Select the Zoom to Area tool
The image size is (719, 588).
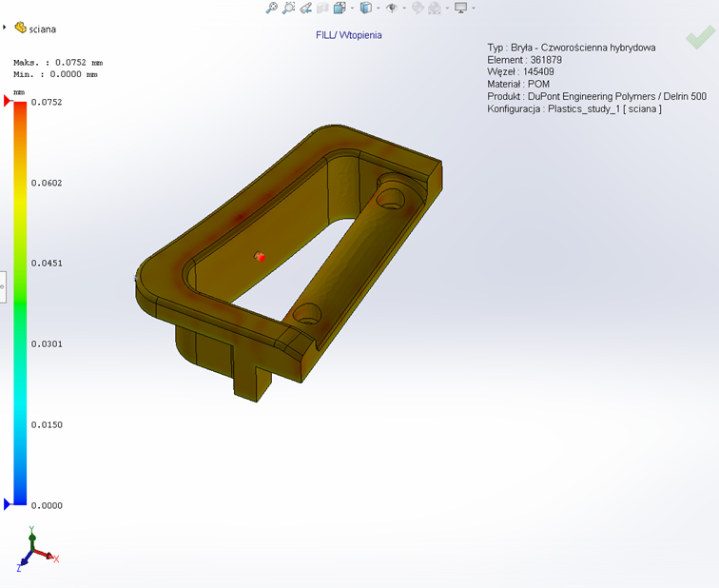[289, 8]
